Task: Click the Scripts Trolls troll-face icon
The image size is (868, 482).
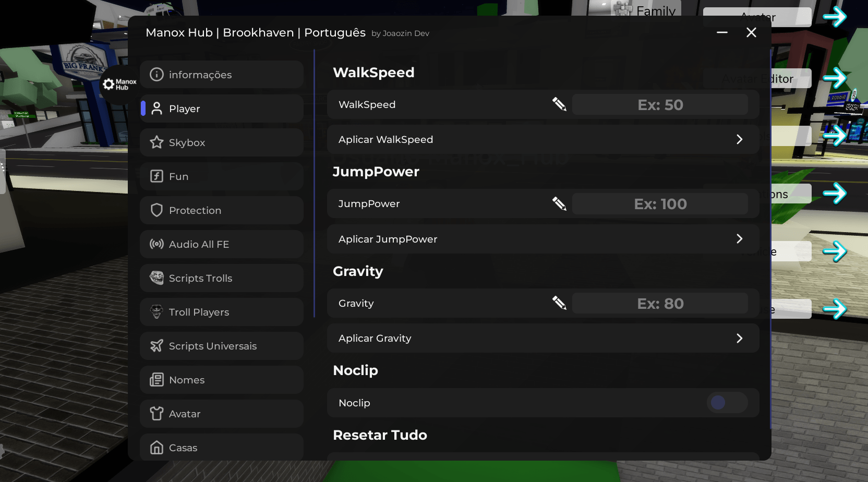Action: pos(156,278)
